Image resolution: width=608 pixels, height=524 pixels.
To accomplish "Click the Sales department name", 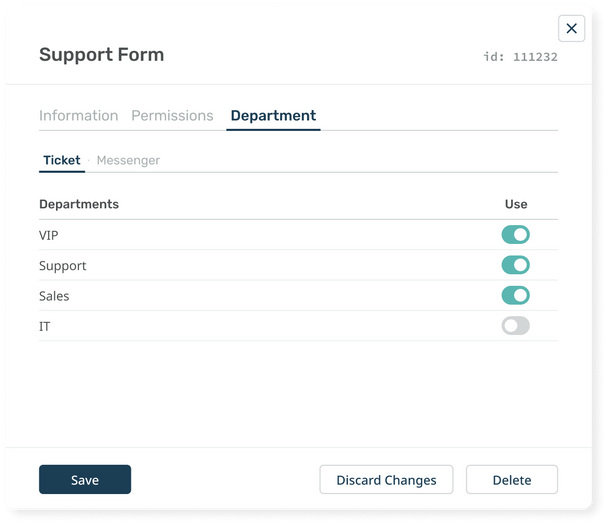I will (54, 296).
